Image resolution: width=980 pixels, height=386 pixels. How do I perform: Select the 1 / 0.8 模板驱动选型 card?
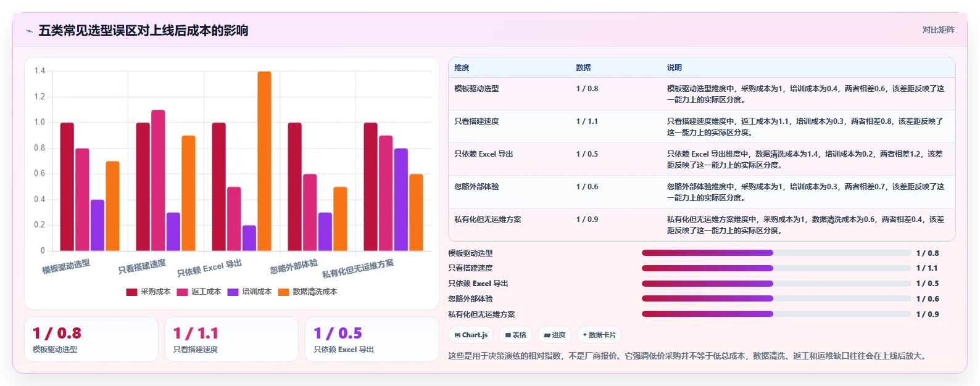click(x=91, y=339)
